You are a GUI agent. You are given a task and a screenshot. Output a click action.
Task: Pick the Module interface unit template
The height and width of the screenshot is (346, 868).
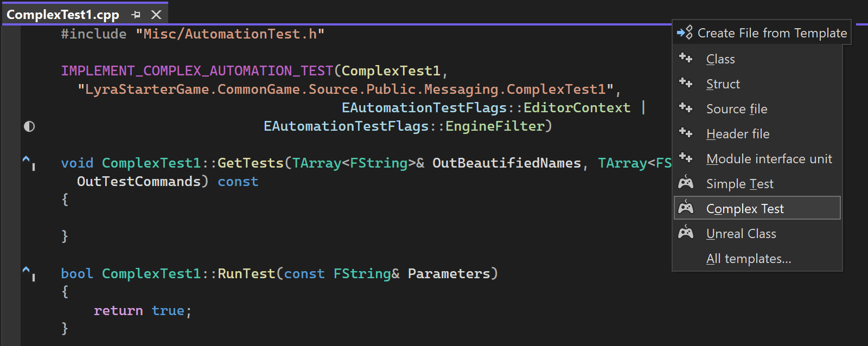769,159
